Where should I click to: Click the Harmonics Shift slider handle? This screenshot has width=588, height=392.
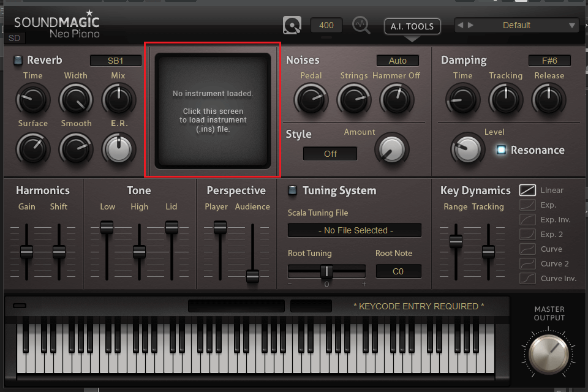(59, 252)
